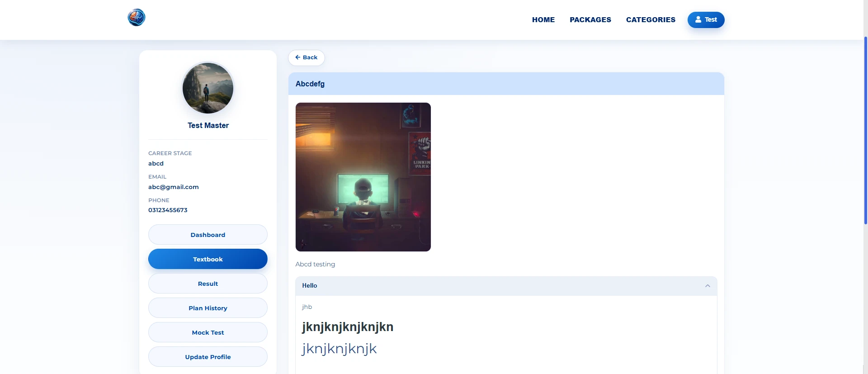Image resolution: width=868 pixels, height=374 pixels.
Task: Open the Result section
Action: pyautogui.click(x=208, y=284)
